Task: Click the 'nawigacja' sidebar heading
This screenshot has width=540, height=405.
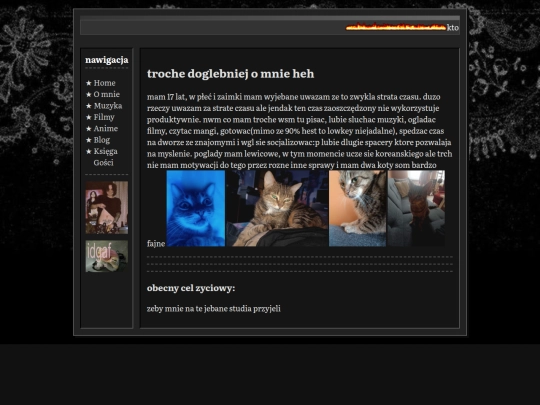Action: click(107, 60)
